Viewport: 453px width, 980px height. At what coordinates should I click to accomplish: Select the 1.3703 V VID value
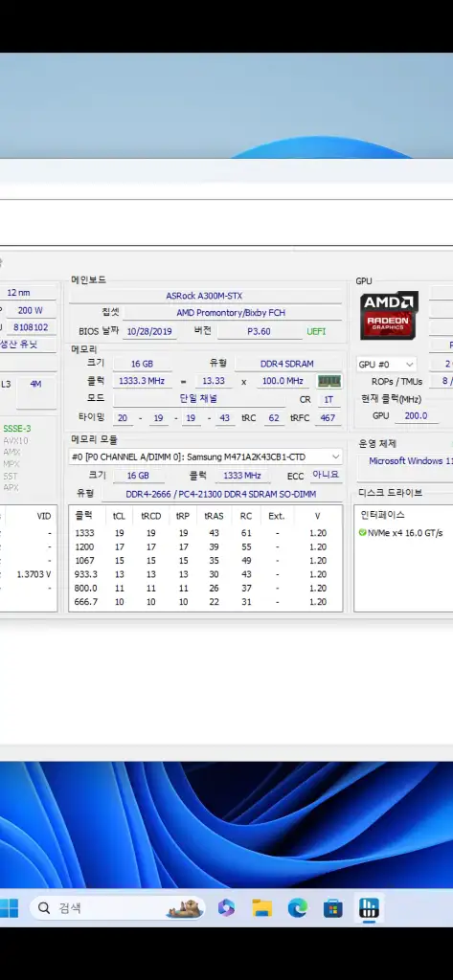34,574
